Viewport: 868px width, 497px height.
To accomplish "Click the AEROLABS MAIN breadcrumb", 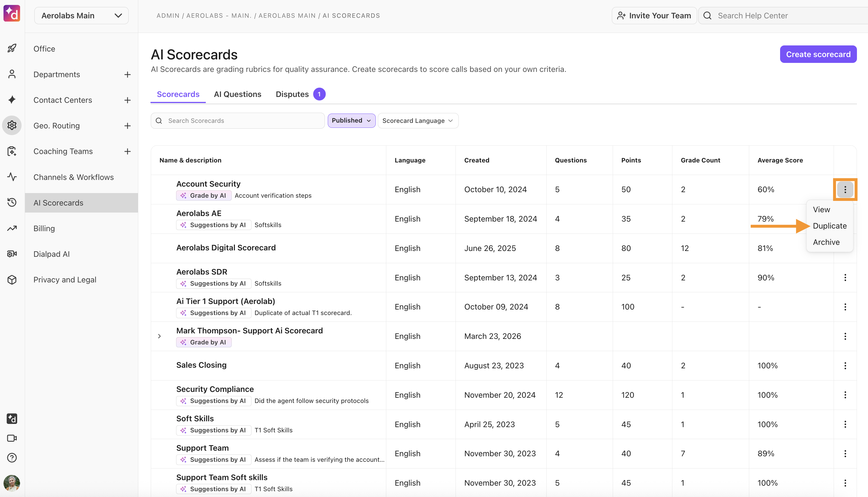I will tap(287, 16).
